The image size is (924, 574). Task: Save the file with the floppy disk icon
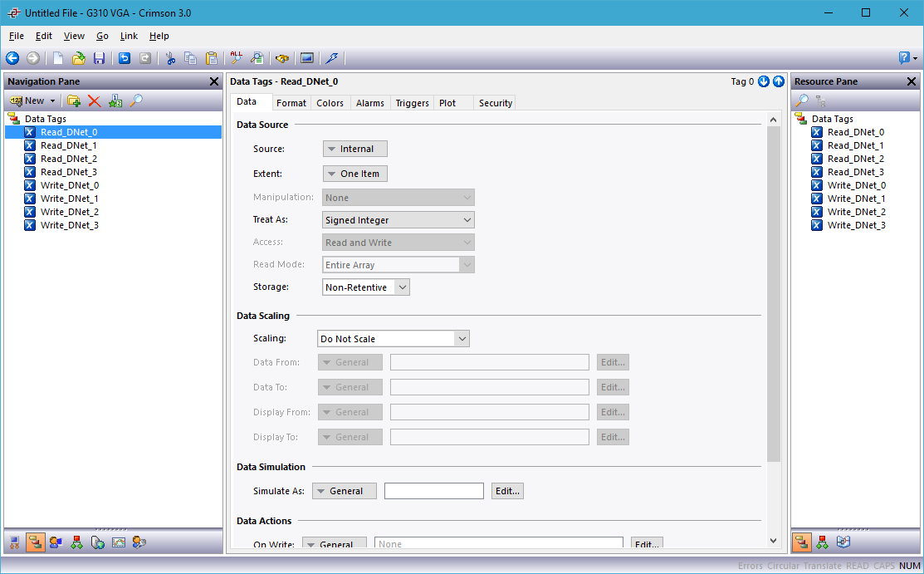[99, 58]
